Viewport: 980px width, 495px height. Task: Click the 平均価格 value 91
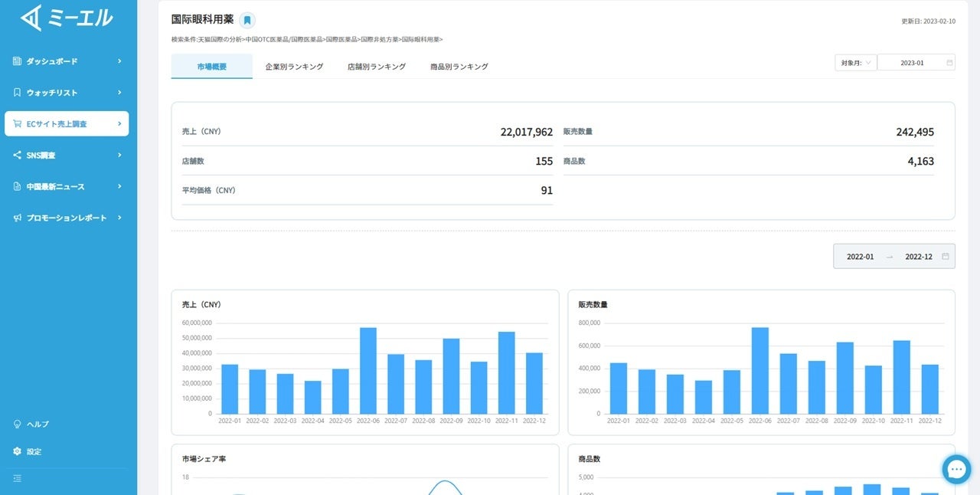pos(547,191)
